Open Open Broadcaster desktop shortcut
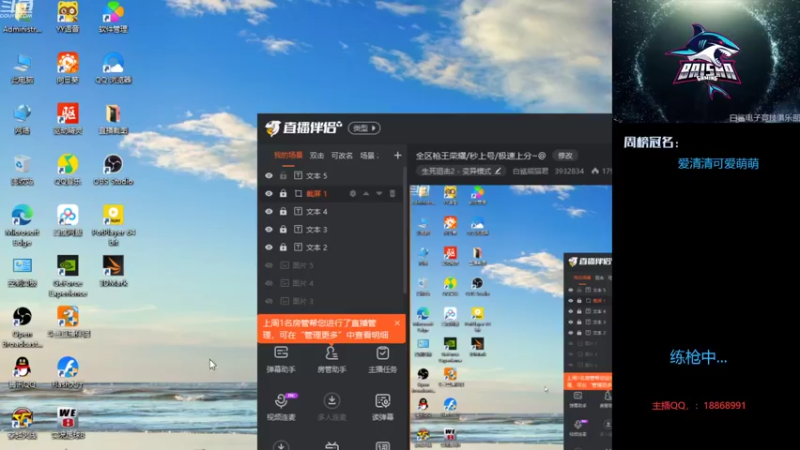This screenshot has width=800, height=450. tap(22, 327)
